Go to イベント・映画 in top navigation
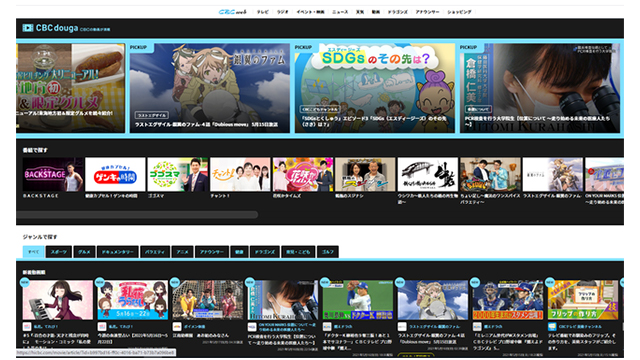Screen dimensions: 640x360 point(310,12)
